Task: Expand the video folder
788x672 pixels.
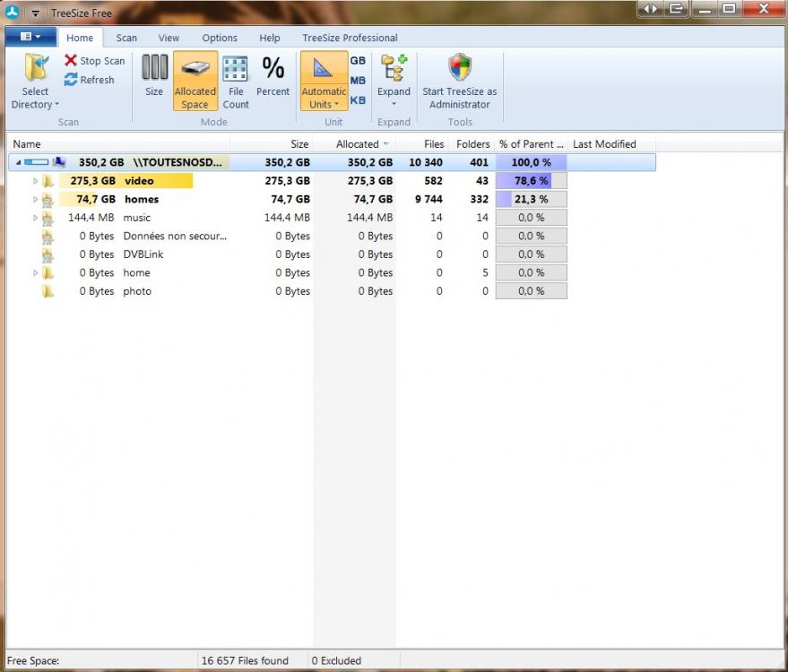Action: pyautogui.click(x=35, y=181)
